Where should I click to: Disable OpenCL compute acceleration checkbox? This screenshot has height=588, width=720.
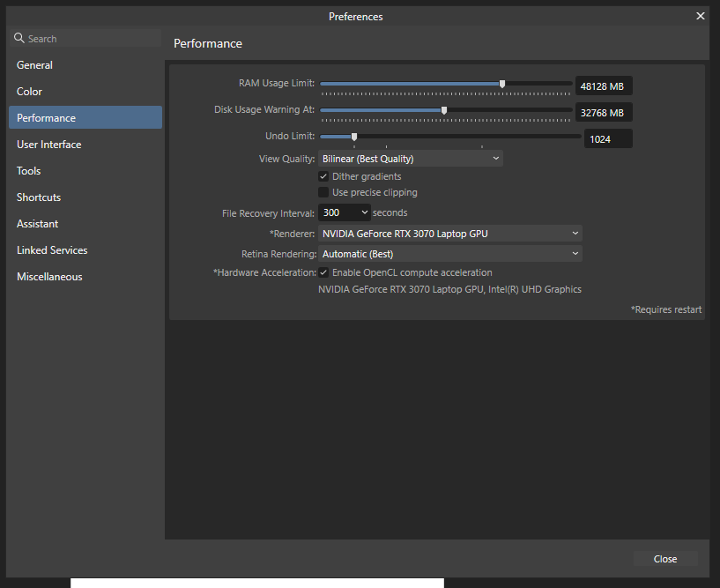[x=323, y=272]
